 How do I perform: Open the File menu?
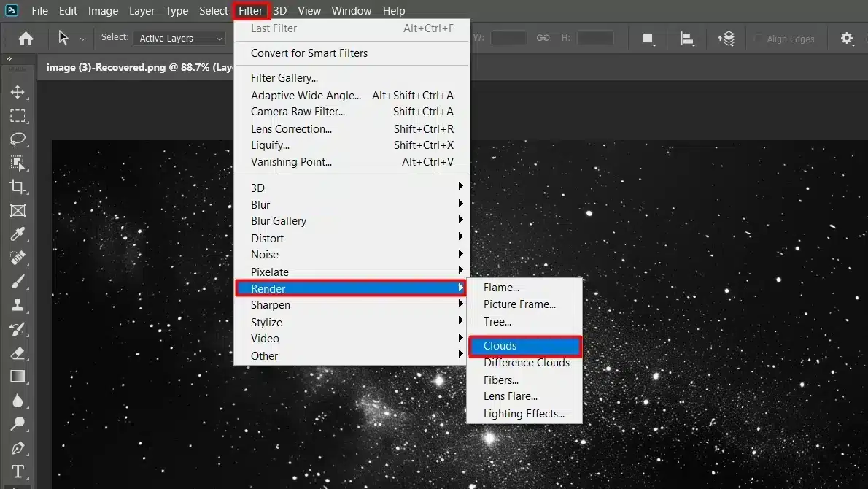click(x=40, y=10)
